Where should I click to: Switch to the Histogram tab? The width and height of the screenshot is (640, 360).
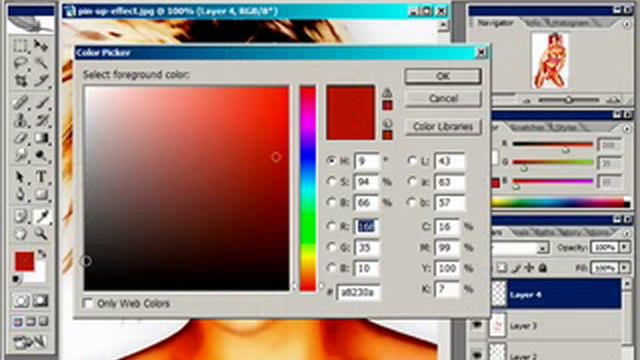569,24
